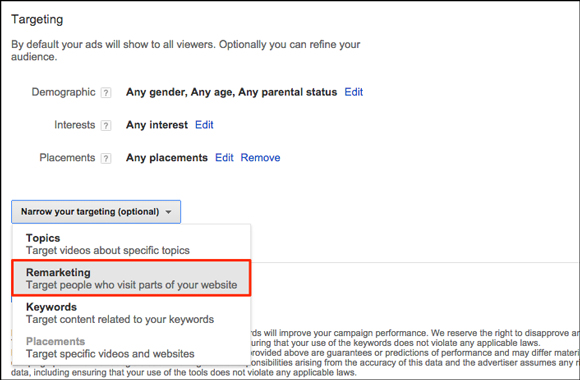Click the Demographic row label
Image resolution: width=580 pixels, height=380 pixels.
[x=63, y=92]
